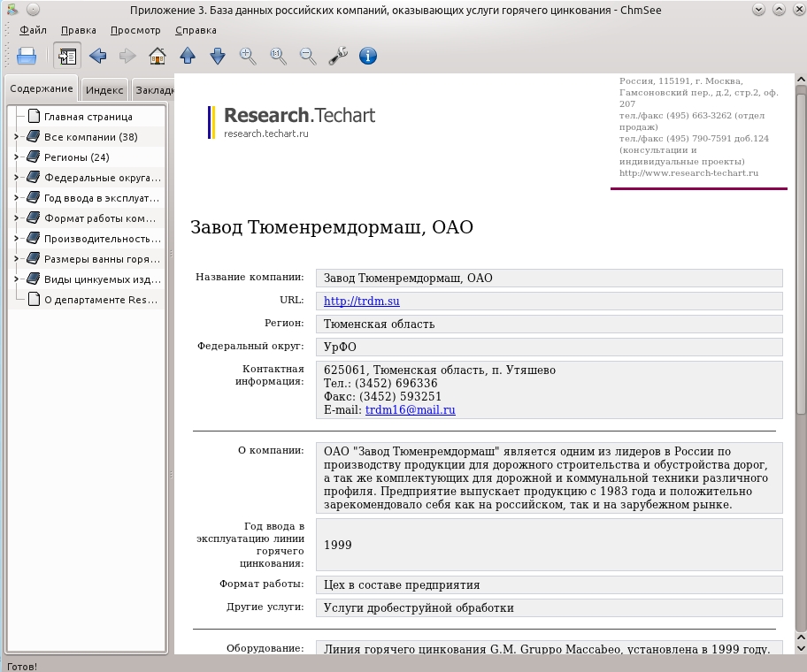
Task: Click the page icon beside Главная страница
Action: tap(34, 116)
